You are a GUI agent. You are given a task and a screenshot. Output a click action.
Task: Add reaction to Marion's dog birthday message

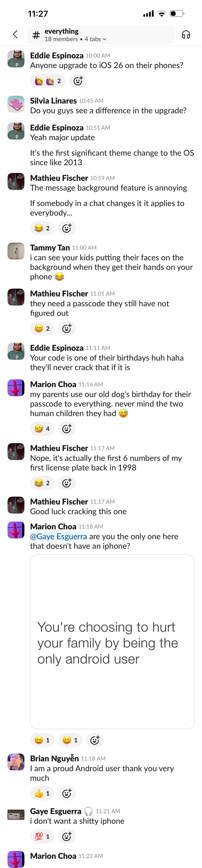coord(67,429)
